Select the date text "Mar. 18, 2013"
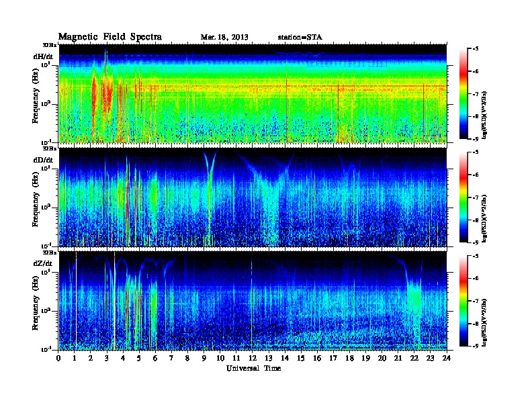The height and width of the screenshot is (411, 532). pos(224,38)
